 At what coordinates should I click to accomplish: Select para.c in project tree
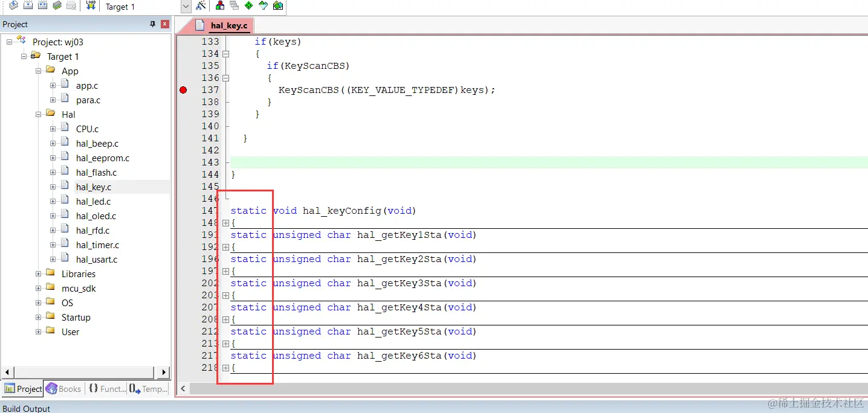coord(88,100)
